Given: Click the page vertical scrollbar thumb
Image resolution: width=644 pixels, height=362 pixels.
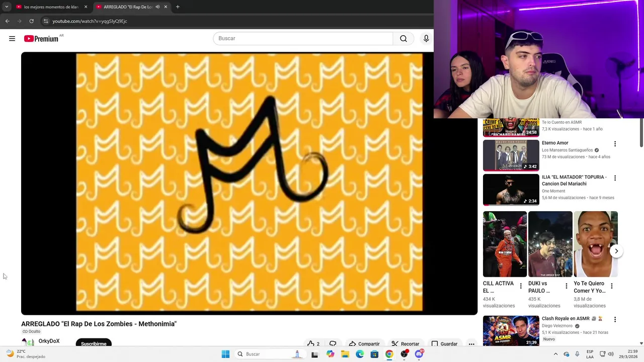Looking at the screenshot, I should pyautogui.click(x=641, y=134).
